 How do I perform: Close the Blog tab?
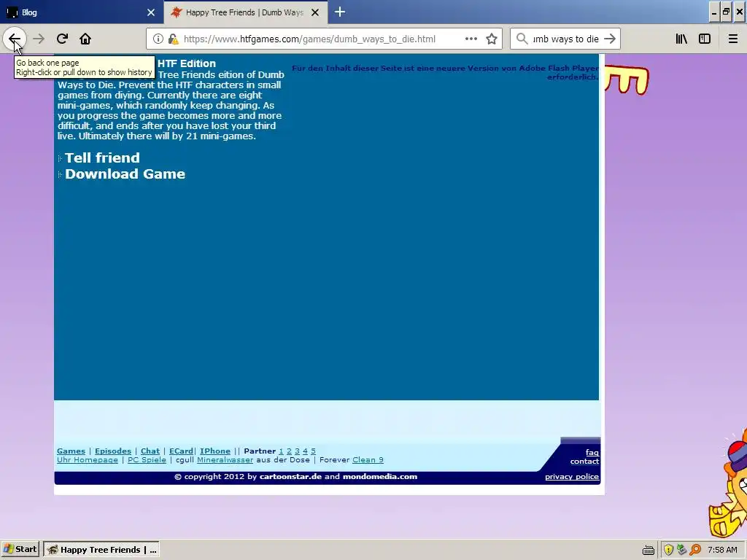[x=151, y=12]
